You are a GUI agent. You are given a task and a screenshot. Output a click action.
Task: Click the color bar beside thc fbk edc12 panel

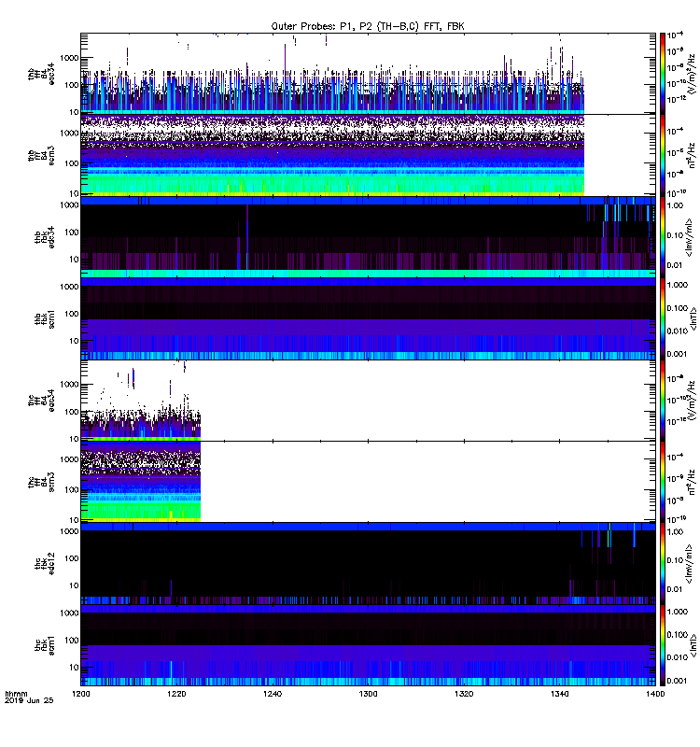663,564
